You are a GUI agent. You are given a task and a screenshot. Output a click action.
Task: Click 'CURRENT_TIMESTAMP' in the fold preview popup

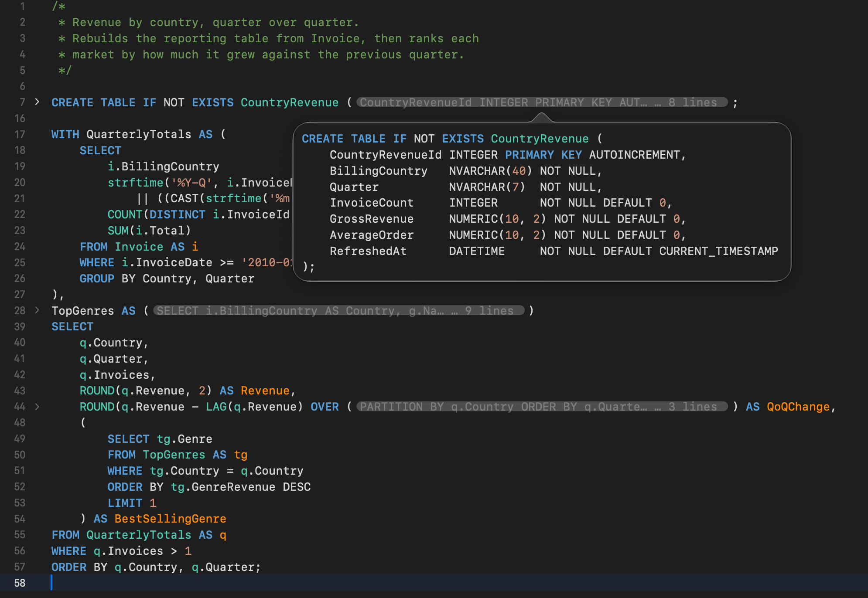click(x=719, y=251)
